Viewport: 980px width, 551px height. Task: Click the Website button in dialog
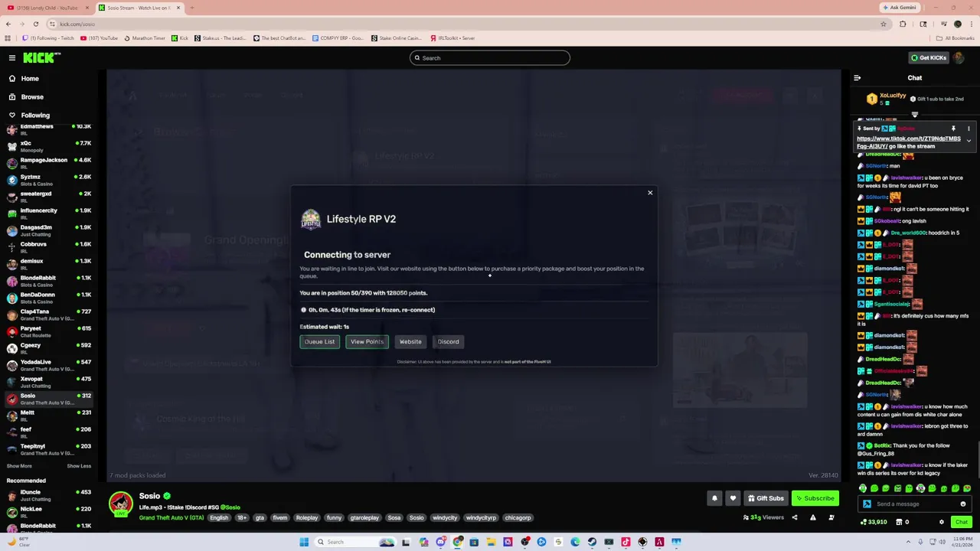410,341
